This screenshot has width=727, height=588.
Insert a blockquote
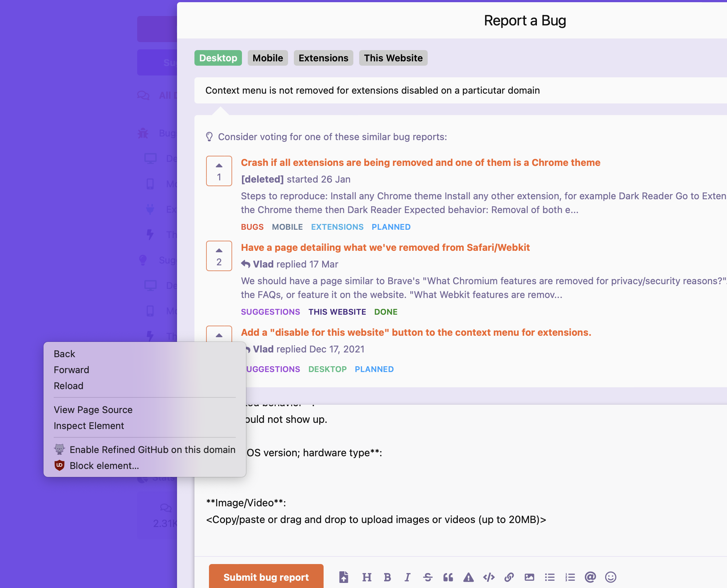(448, 577)
